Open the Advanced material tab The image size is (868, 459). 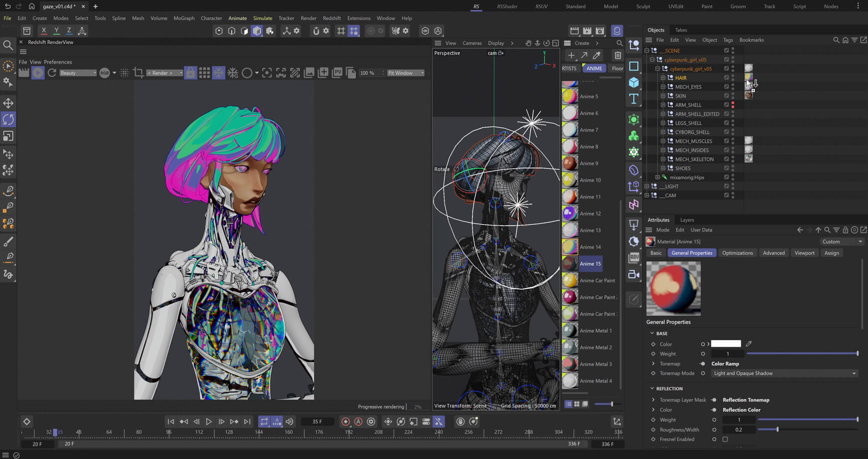coord(774,253)
